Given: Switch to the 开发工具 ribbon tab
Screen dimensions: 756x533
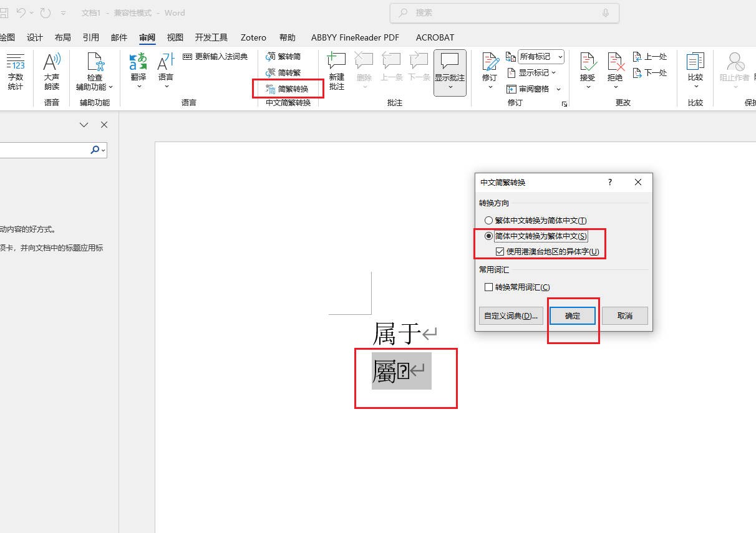Looking at the screenshot, I should click(x=211, y=37).
